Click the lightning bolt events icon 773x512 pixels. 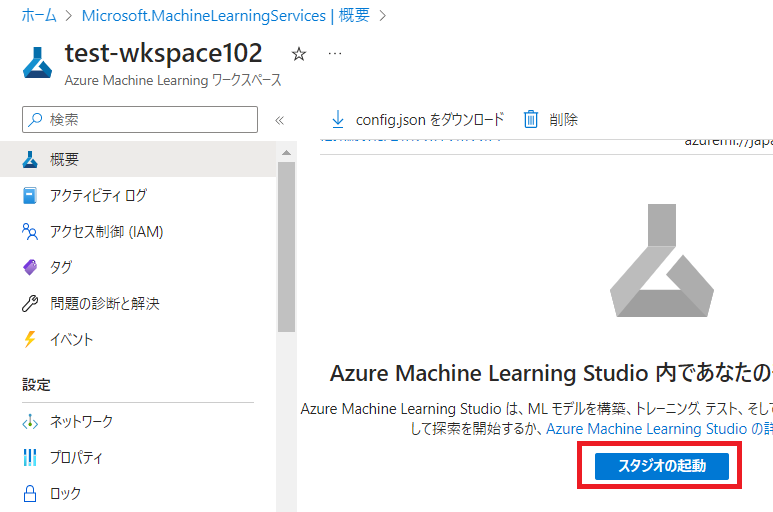(30, 340)
